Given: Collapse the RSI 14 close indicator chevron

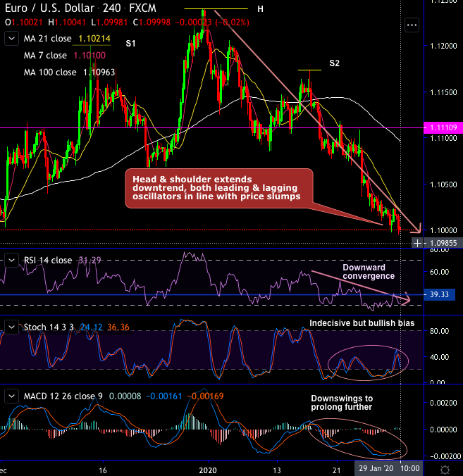Looking at the screenshot, I should (x=11, y=260).
